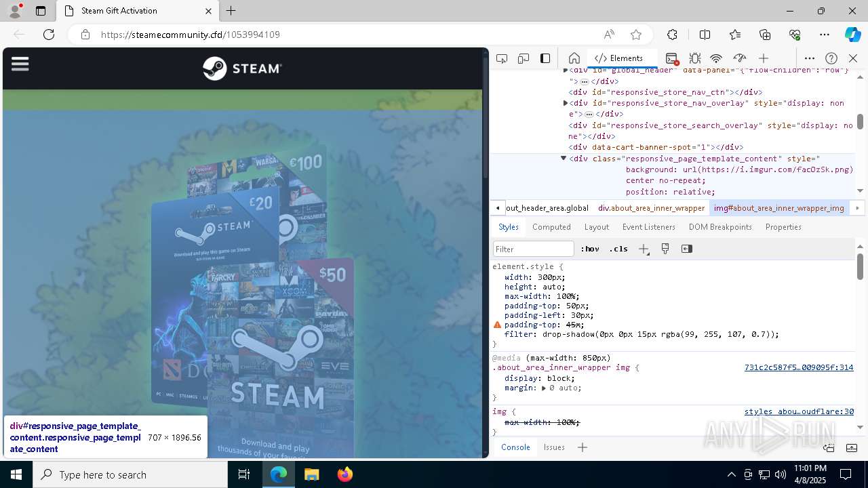Open the Performance gauge tool
The image size is (868, 488).
click(x=740, y=58)
